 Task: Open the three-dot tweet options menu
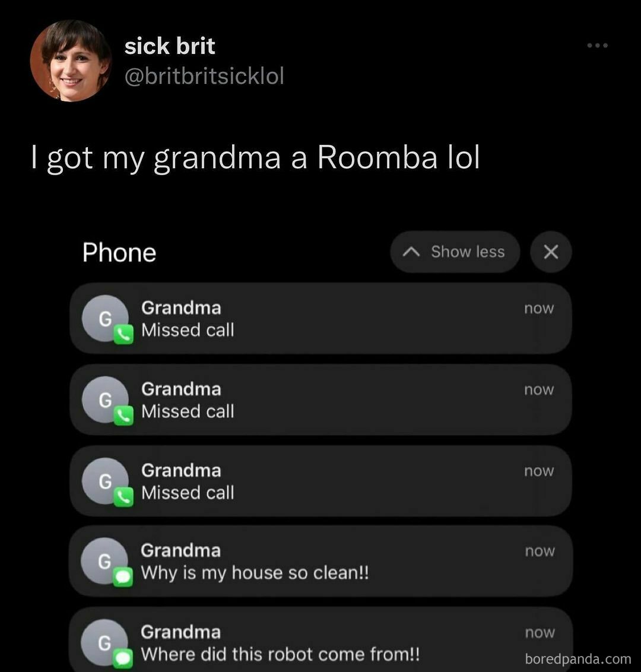point(597,45)
